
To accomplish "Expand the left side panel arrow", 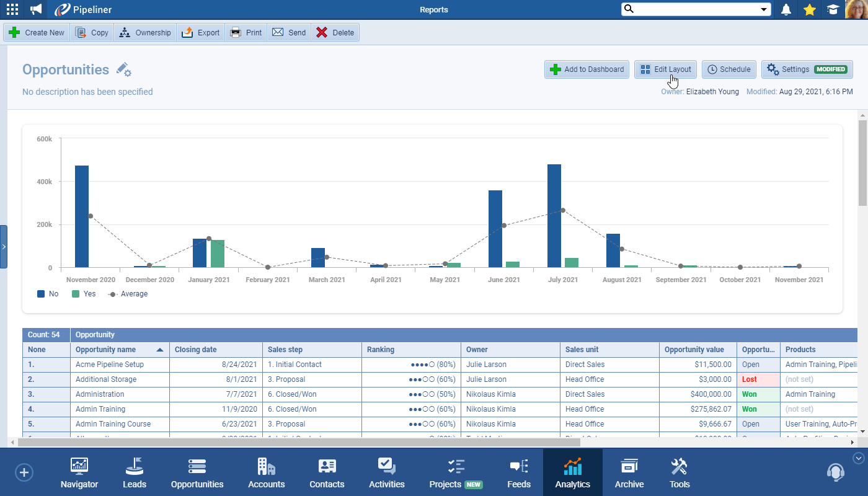I will coord(3,246).
